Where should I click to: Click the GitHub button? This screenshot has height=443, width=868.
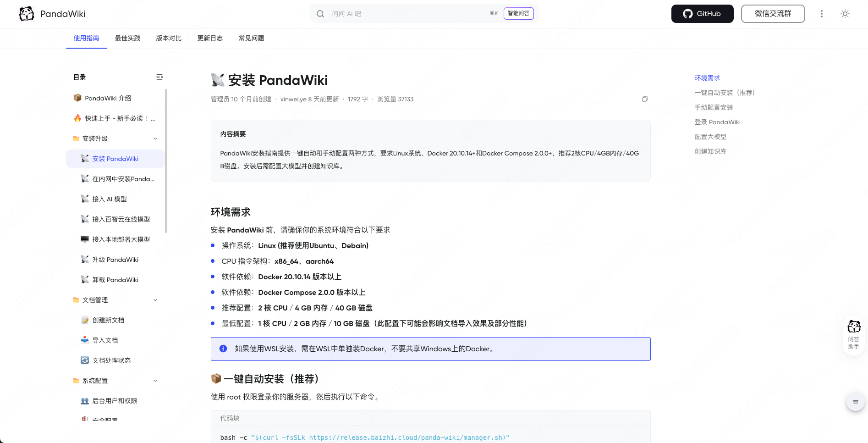point(702,14)
